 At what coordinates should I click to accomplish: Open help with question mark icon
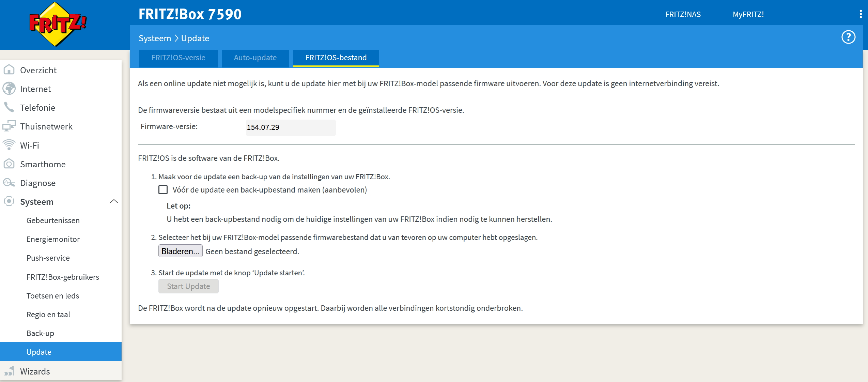click(848, 37)
